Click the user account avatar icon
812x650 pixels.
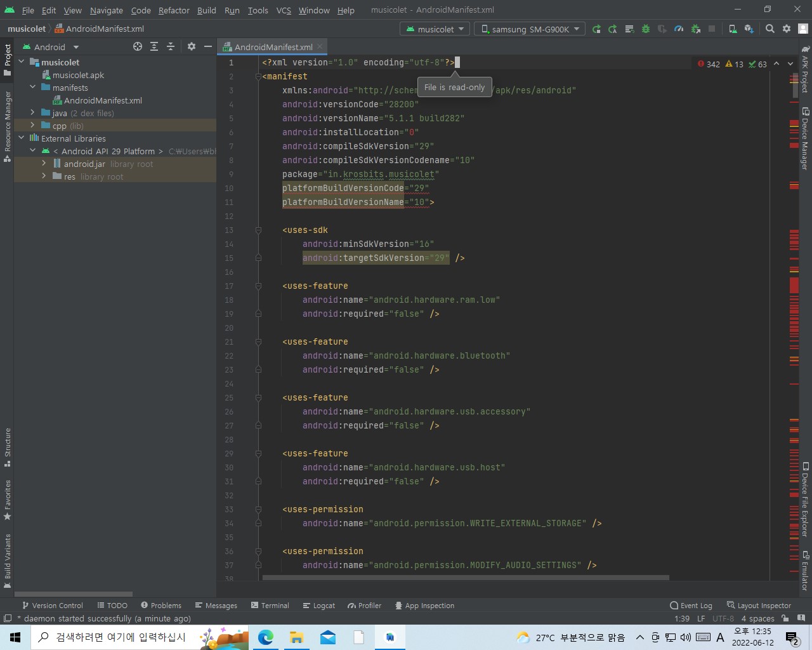click(x=803, y=29)
